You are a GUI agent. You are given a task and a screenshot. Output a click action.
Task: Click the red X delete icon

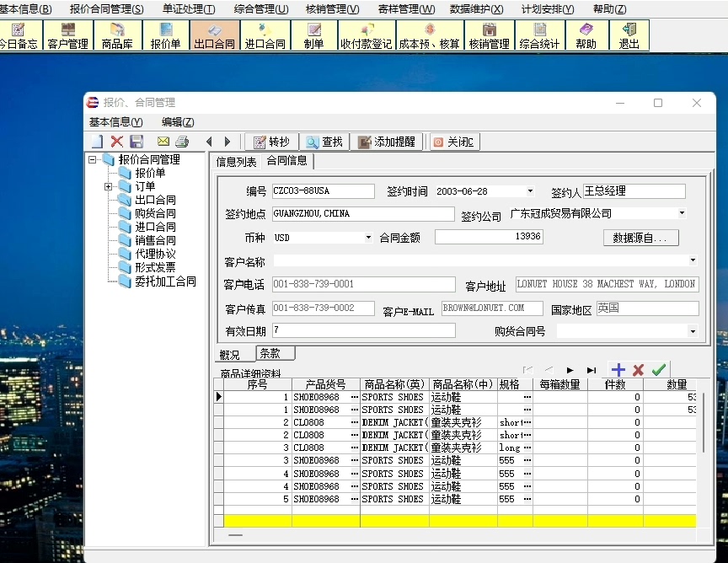(x=117, y=142)
